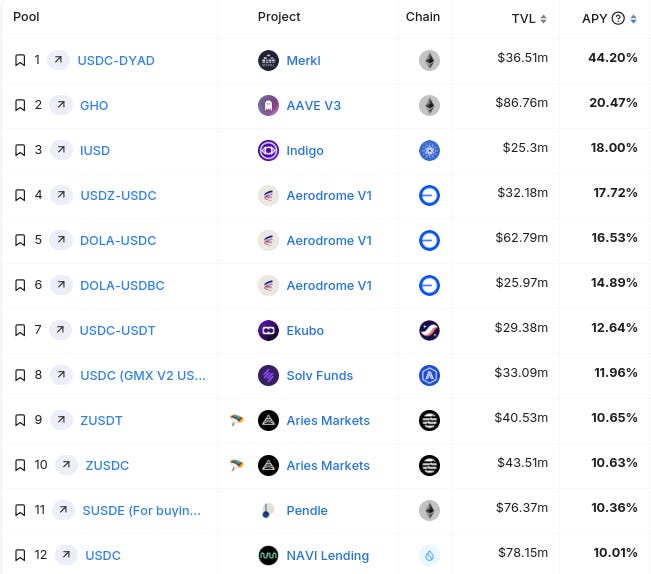Bookmark the NAVI Lending USDC pool

click(x=20, y=555)
